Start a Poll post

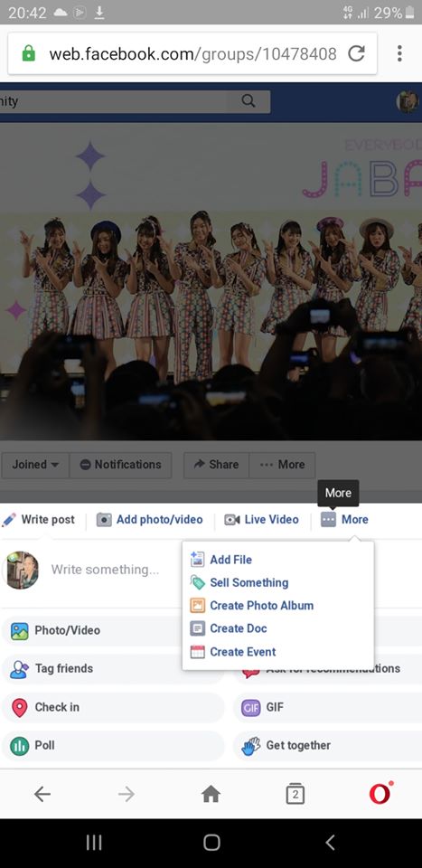point(113,746)
